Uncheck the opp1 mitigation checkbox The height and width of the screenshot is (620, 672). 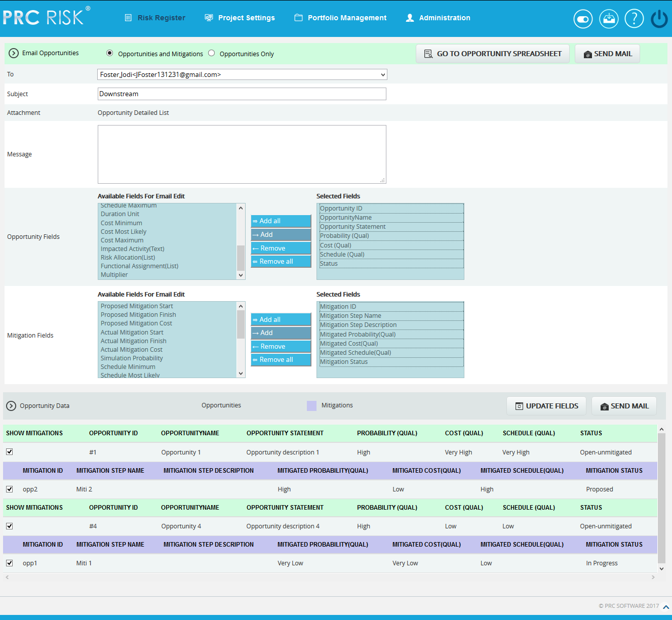[9, 563]
